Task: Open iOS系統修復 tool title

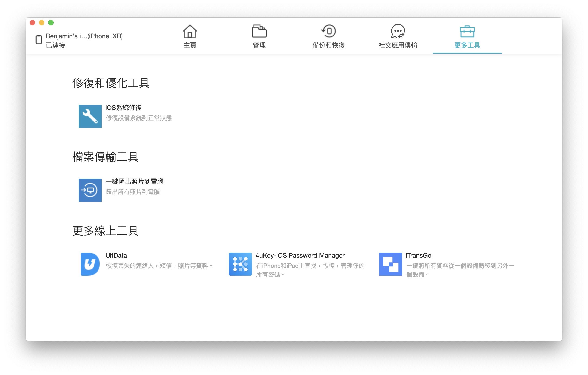Action: coord(124,108)
